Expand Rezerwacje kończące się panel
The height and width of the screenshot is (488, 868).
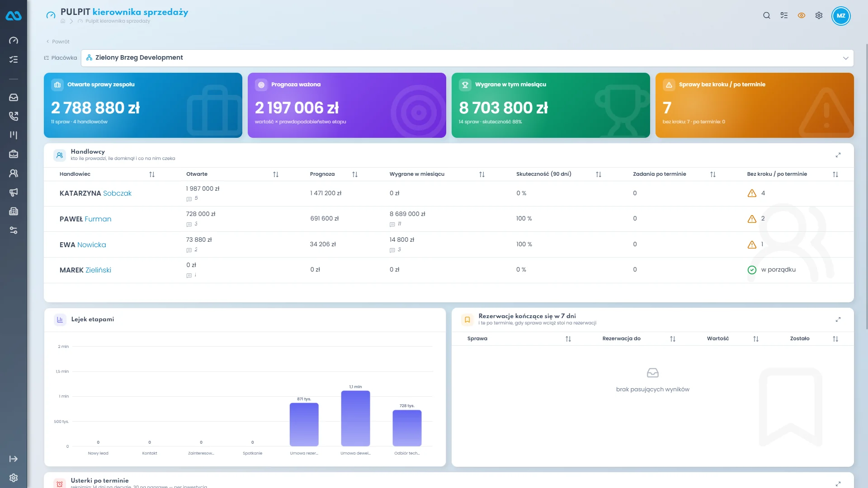838,319
